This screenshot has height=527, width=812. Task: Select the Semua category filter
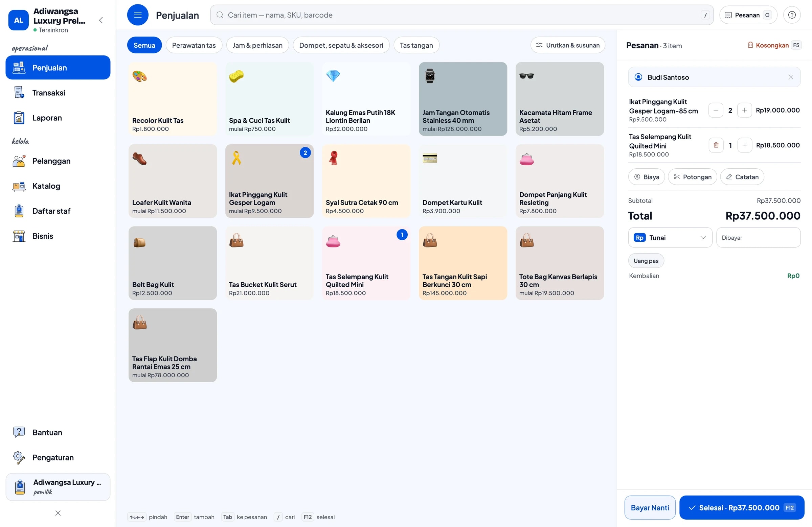pyautogui.click(x=144, y=45)
